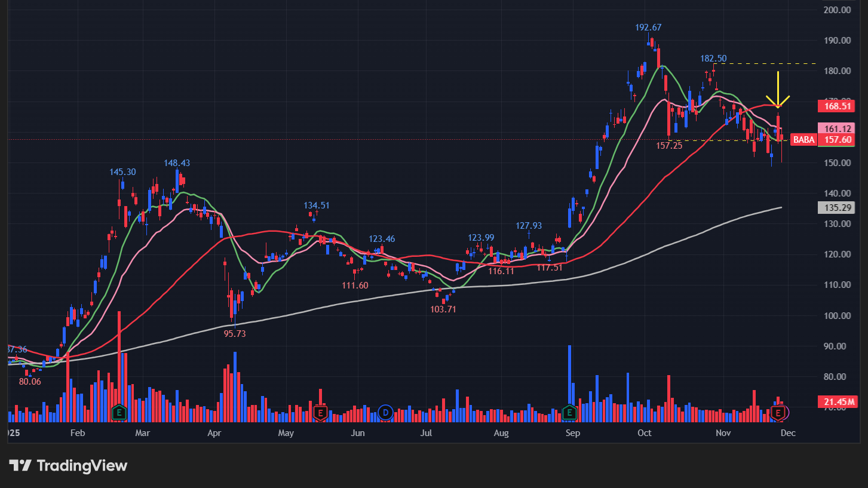
Task: Click the red earnings icon in May
Action: coord(320,412)
